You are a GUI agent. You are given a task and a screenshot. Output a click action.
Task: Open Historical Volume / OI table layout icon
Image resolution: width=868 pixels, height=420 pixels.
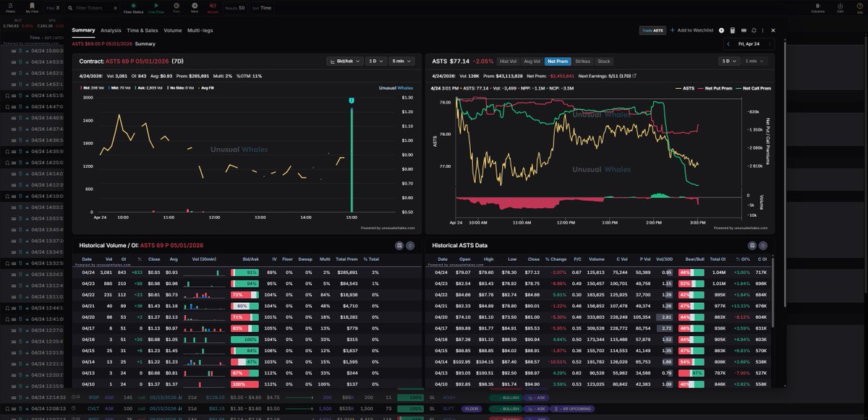(x=399, y=246)
